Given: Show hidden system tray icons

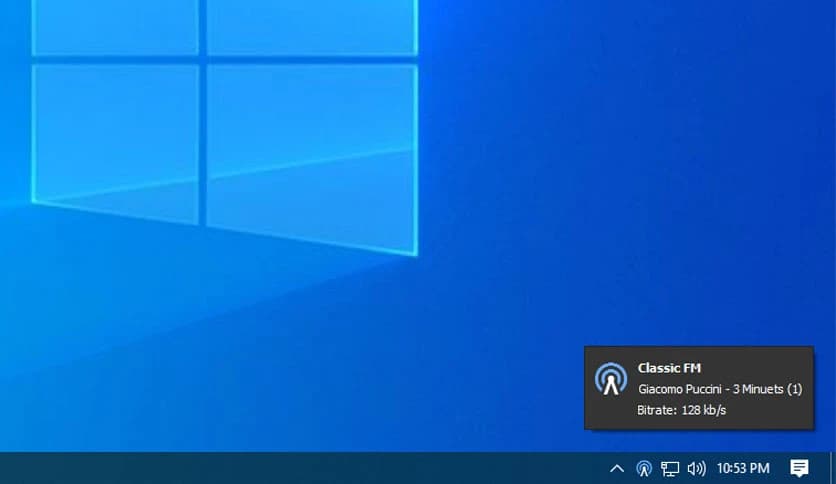Looking at the screenshot, I should (x=617, y=469).
